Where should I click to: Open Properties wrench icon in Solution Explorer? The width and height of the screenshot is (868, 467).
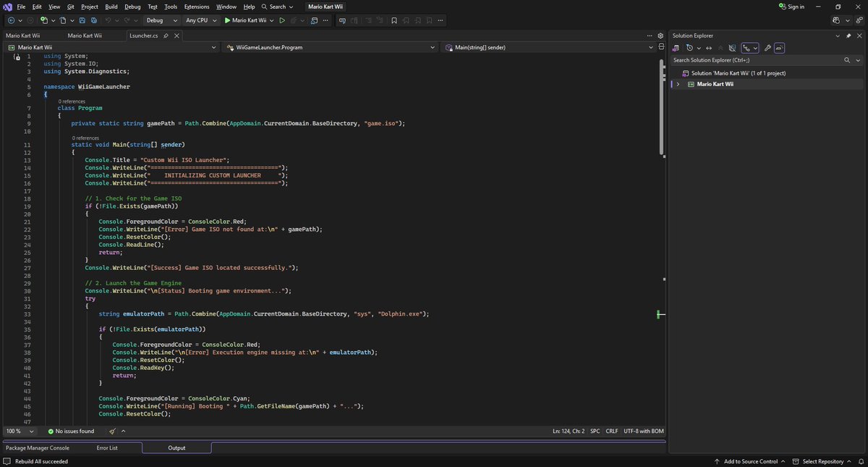(767, 48)
